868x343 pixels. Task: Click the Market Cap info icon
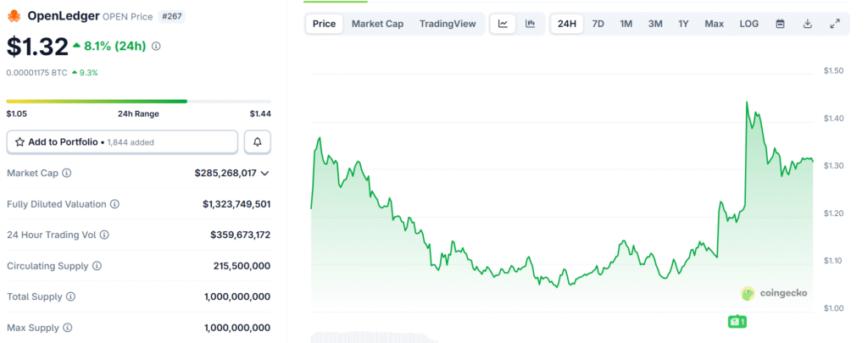click(x=67, y=174)
